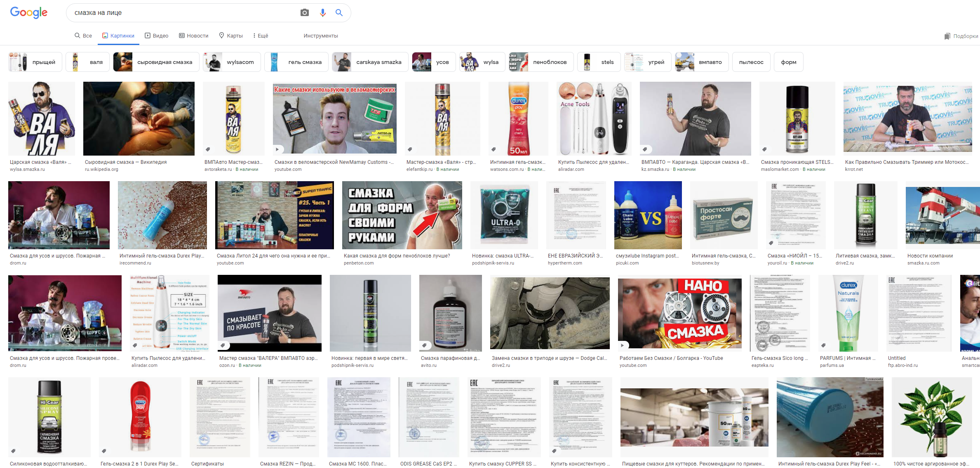Select the 'форм' filter chip
This screenshot has height=468, width=980.
click(788, 62)
